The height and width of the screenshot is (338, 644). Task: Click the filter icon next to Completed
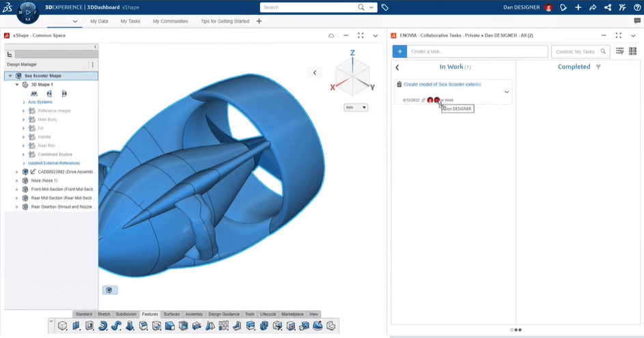[598, 67]
